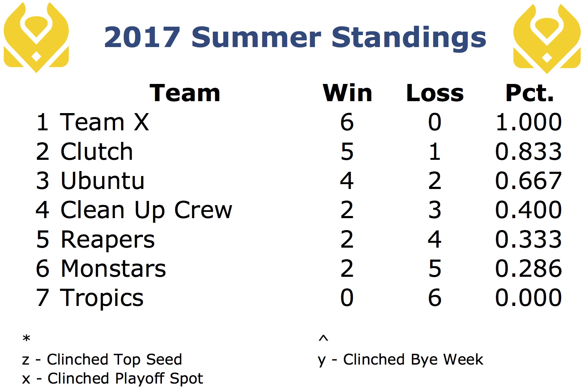Screen dimensions: 585x392
Task: Click the Ubuntu team name
Action: pyautogui.click(x=102, y=181)
